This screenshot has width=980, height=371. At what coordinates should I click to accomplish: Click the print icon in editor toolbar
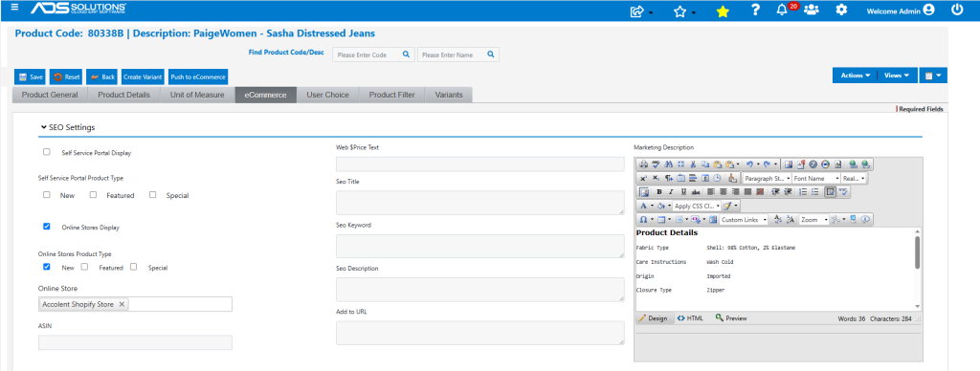[x=644, y=164]
